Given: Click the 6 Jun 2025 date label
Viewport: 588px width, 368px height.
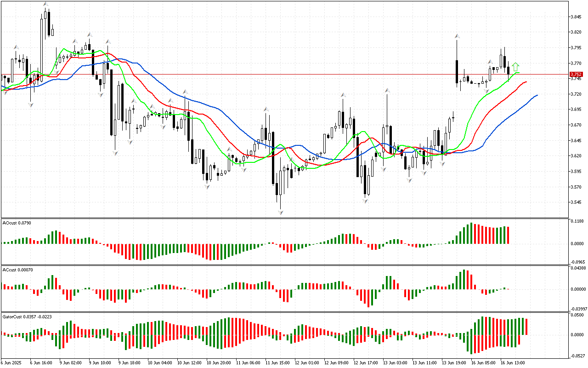Looking at the screenshot, I should [10, 363].
